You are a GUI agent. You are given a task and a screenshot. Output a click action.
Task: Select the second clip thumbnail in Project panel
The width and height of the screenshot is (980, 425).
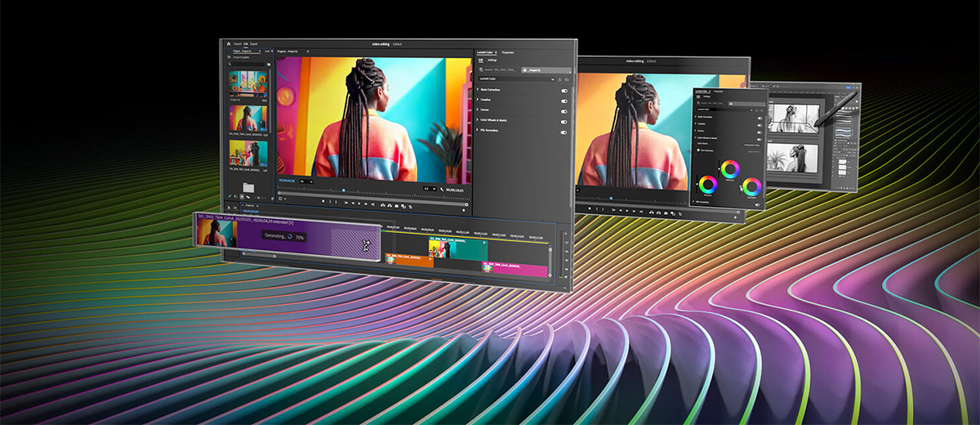248,118
